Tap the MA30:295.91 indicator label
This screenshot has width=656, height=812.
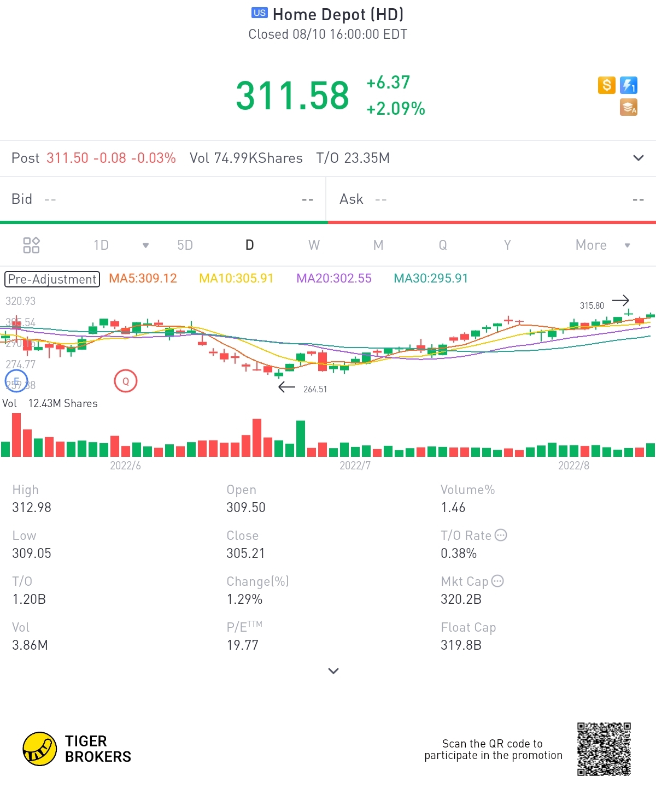[x=431, y=278]
